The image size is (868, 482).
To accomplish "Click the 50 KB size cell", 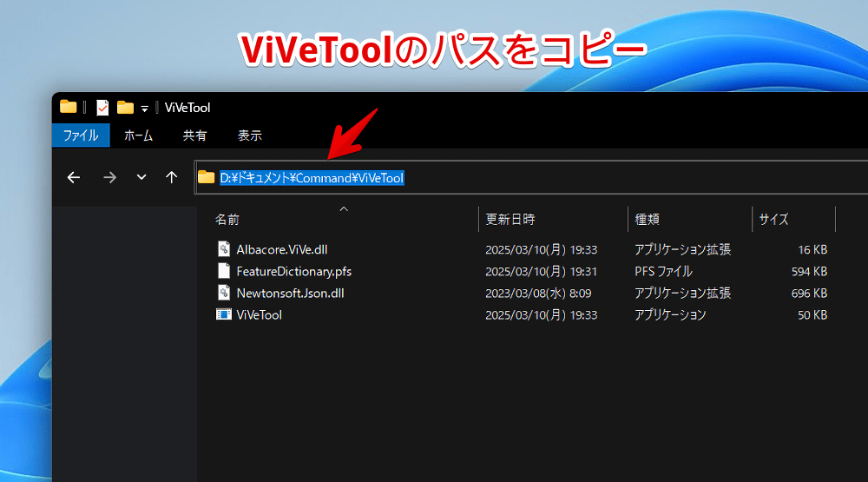I will click(812, 314).
